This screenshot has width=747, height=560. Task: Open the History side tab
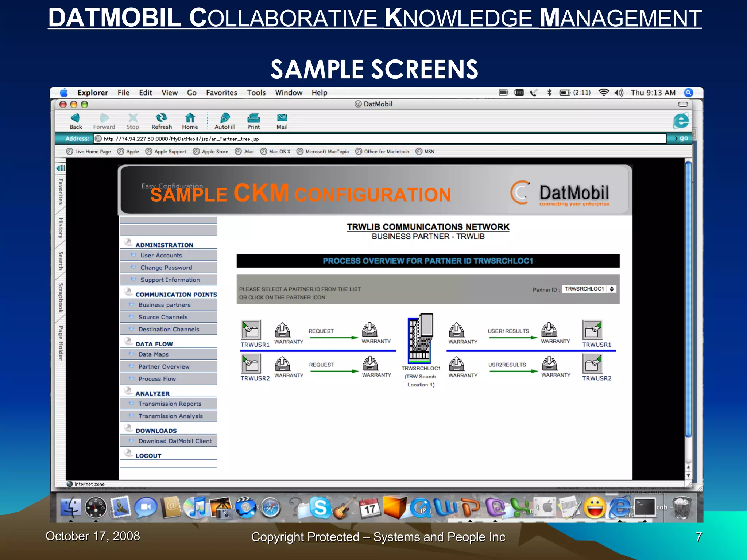(x=61, y=228)
